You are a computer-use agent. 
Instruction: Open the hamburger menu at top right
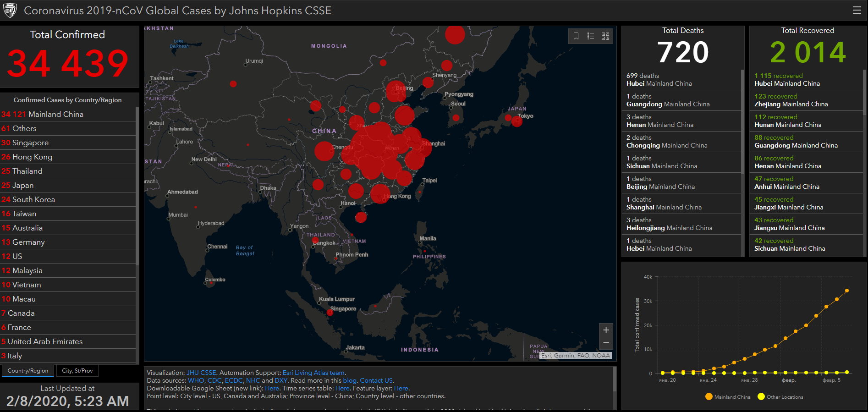(857, 10)
